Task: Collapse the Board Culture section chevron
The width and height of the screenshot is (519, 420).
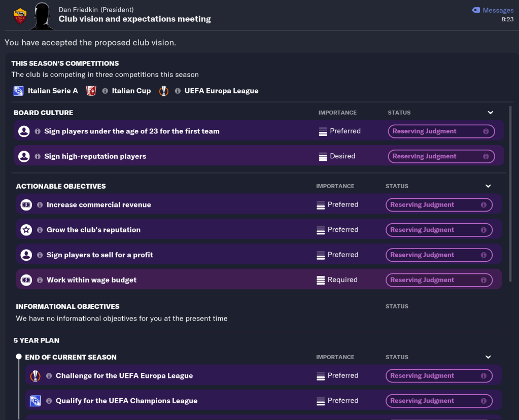Action: click(x=490, y=113)
